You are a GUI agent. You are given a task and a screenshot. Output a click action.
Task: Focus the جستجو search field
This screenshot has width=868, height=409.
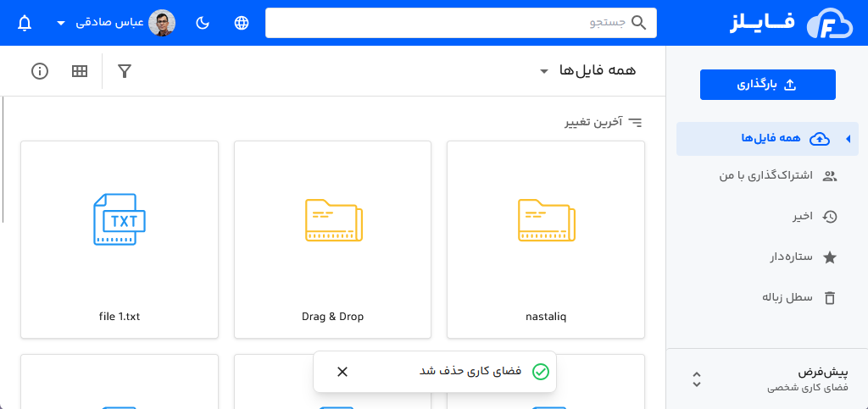click(x=460, y=23)
